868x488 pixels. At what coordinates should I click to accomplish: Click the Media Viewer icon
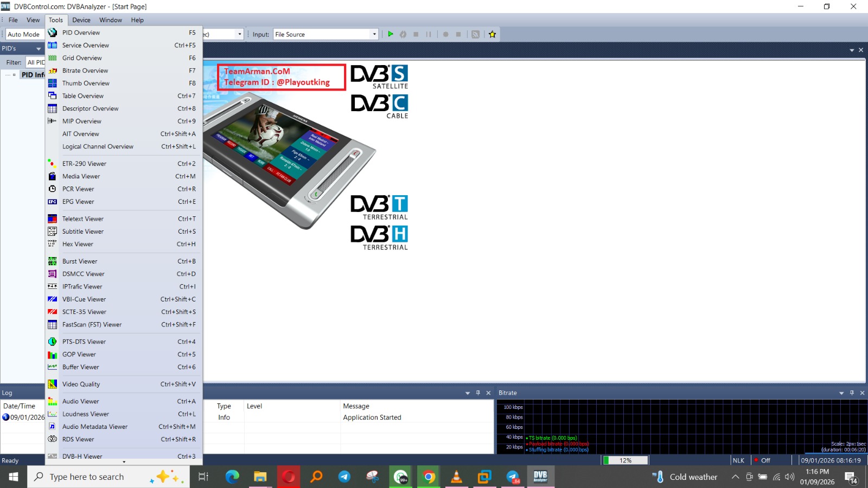coord(53,176)
